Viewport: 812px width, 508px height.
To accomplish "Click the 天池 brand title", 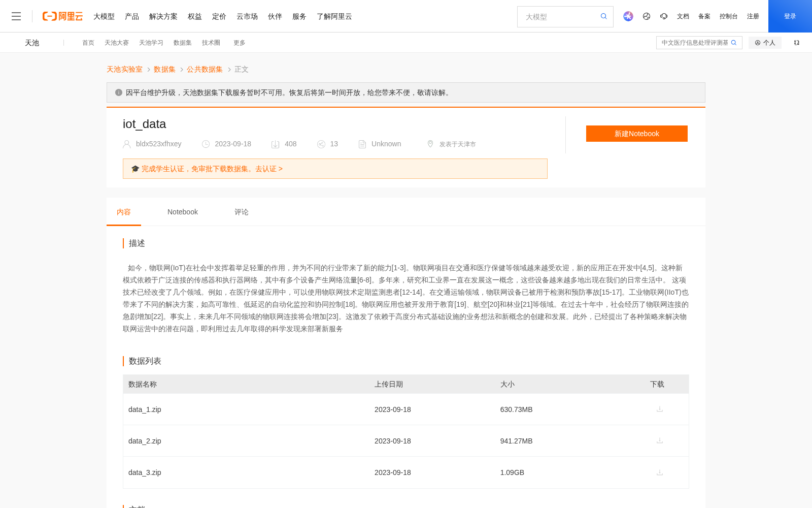I will [x=32, y=43].
